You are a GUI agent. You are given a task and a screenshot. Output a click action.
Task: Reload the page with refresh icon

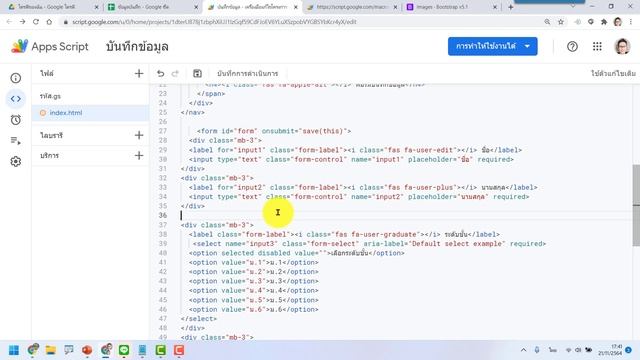[x=36, y=22]
